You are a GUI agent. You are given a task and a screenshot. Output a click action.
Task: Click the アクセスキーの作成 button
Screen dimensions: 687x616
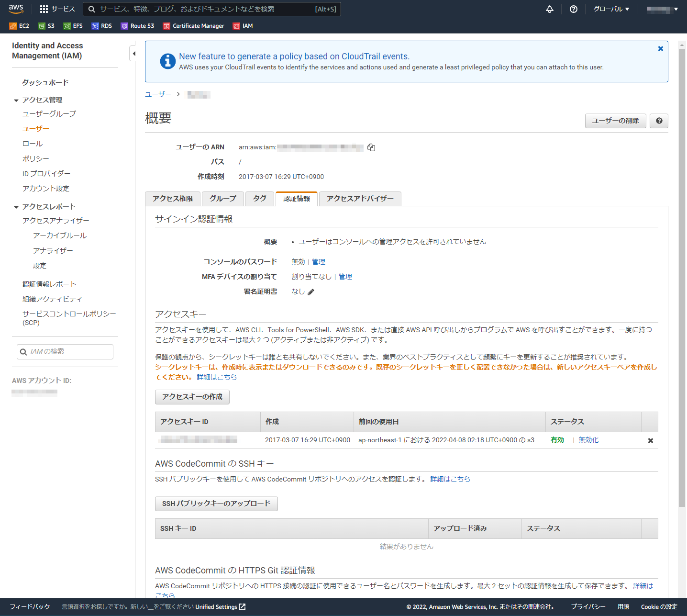(192, 397)
